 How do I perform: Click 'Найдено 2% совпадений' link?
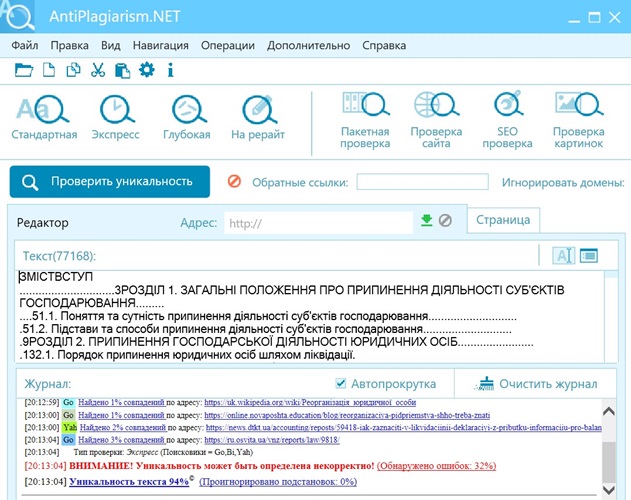click(123, 427)
